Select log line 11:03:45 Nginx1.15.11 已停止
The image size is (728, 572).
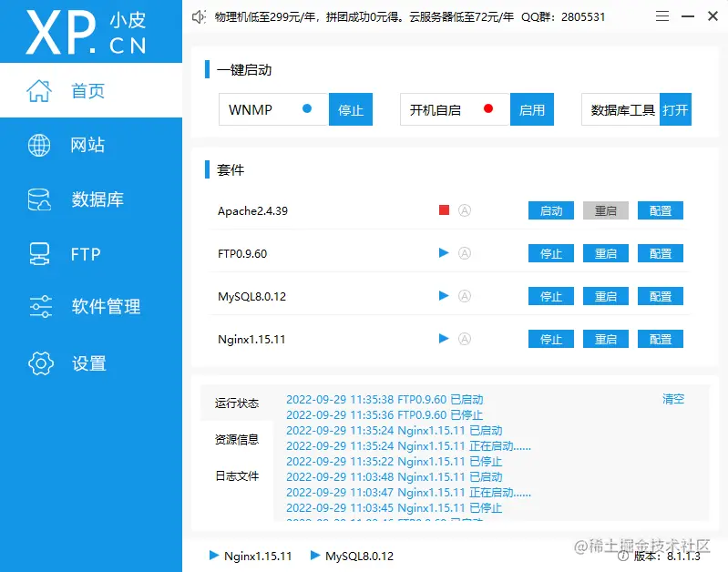(395, 508)
